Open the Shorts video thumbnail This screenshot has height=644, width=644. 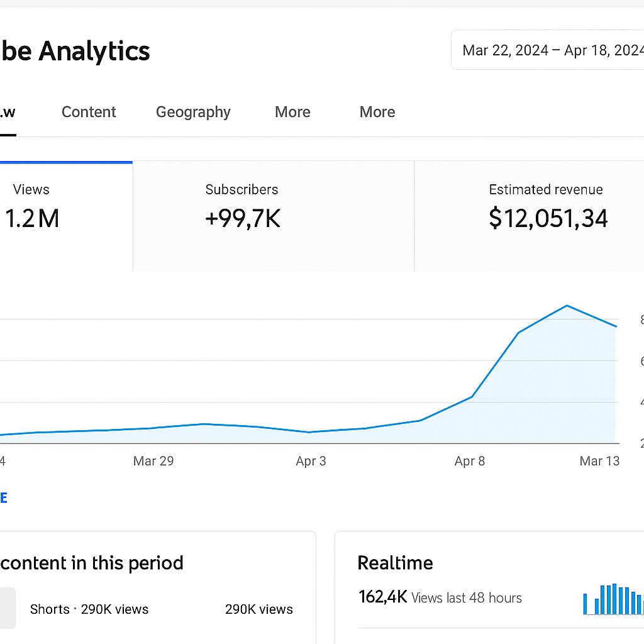(x=8, y=608)
